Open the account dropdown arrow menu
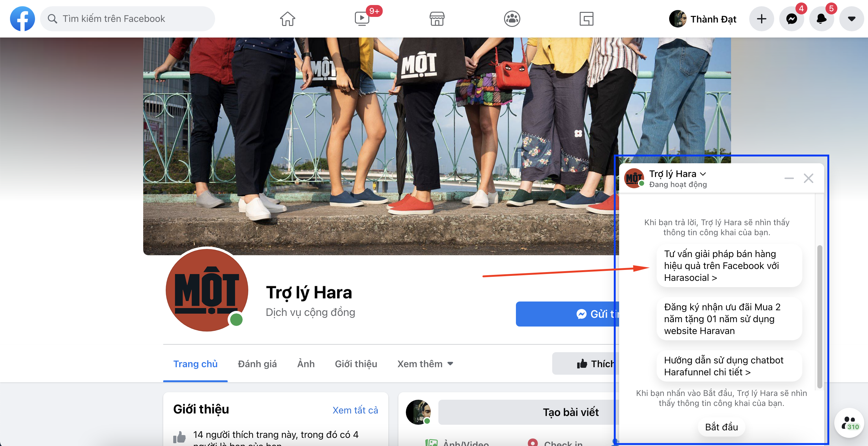The width and height of the screenshot is (868, 446). 851,18
